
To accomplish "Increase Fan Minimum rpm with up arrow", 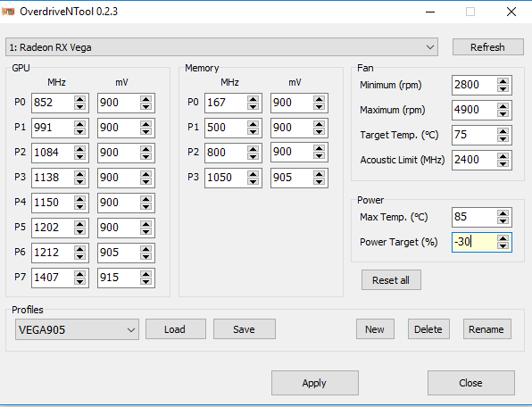I will point(503,81).
